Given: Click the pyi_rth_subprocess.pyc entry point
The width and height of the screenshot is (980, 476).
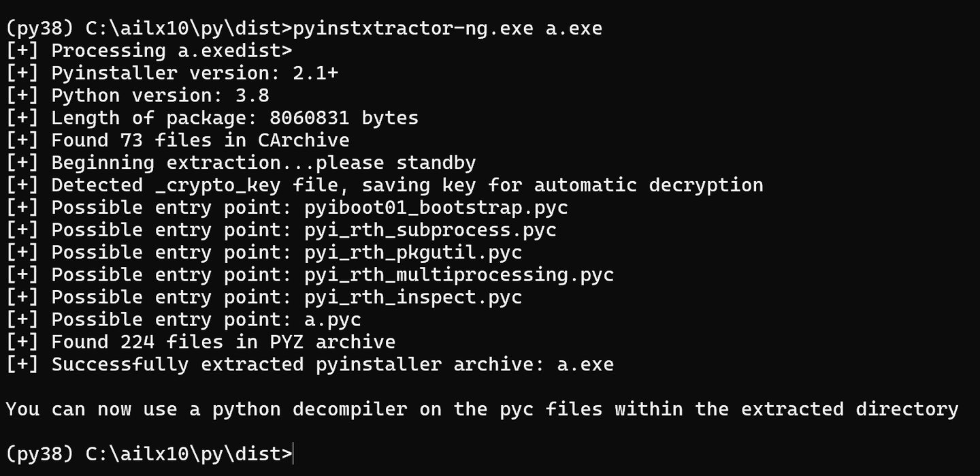Looking at the screenshot, I should tap(430, 230).
